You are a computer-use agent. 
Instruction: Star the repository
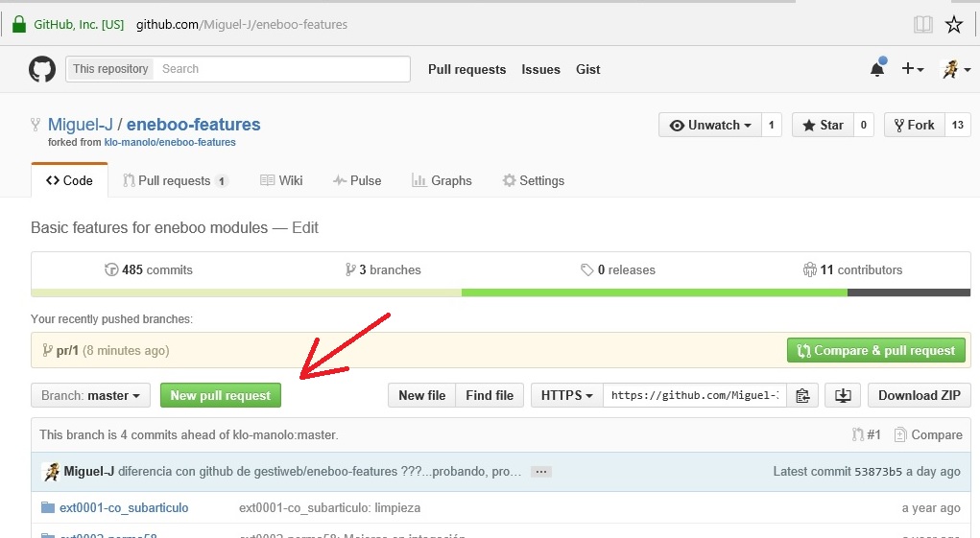point(823,125)
